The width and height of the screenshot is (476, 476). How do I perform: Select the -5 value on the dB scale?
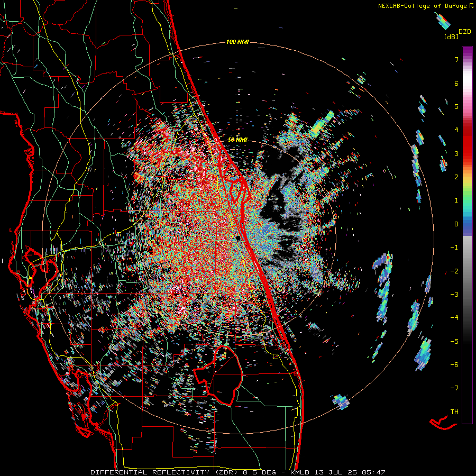click(x=454, y=341)
